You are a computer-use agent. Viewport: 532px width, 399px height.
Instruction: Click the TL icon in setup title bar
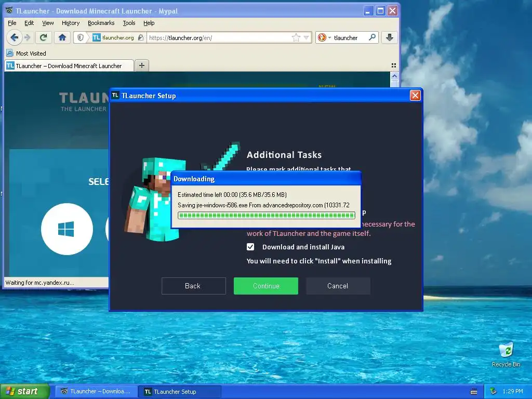pyautogui.click(x=115, y=96)
